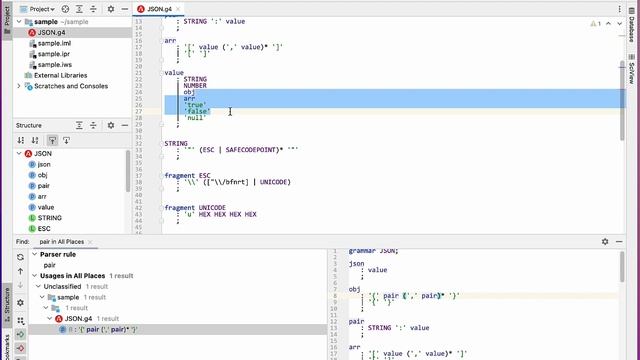Collapse the sample project root

(x=19, y=22)
